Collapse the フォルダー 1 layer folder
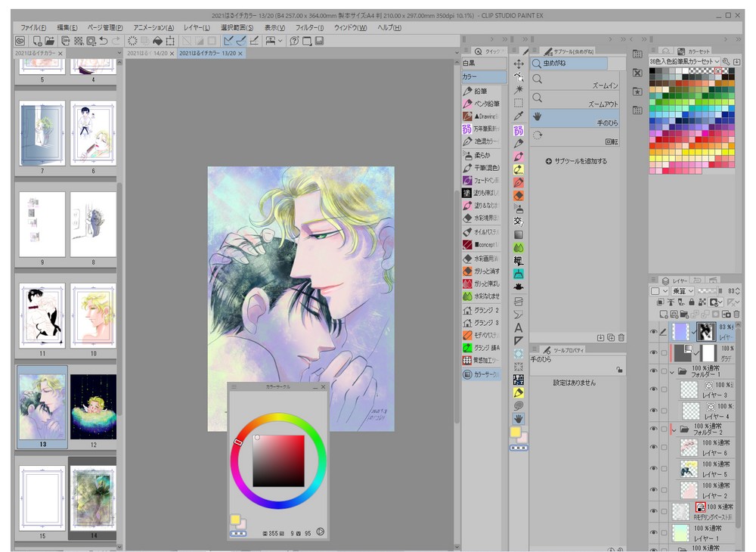 pos(672,372)
